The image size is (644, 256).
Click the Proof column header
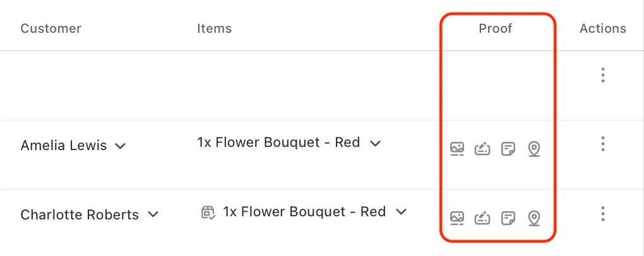[x=496, y=28]
